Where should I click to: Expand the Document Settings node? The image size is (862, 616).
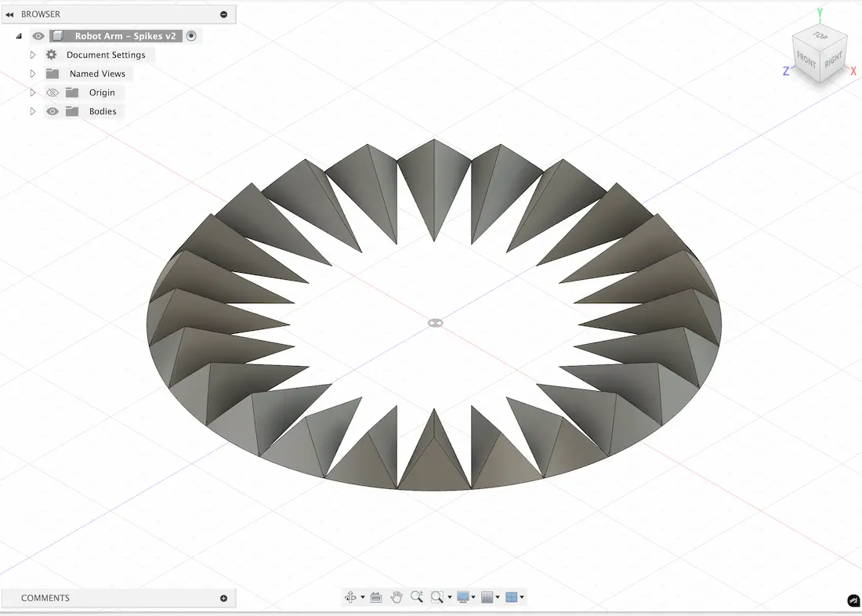(33, 55)
